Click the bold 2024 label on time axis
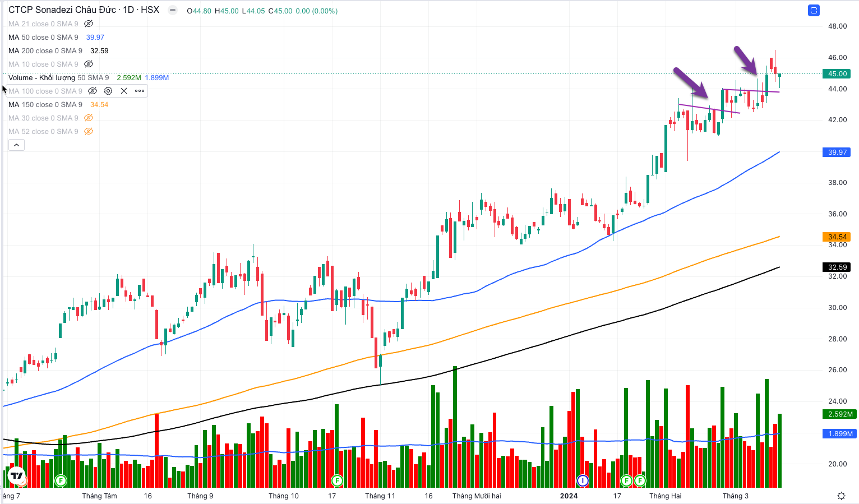Image resolution: width=859 pixels, height=504 pixels. click(569, 496)
